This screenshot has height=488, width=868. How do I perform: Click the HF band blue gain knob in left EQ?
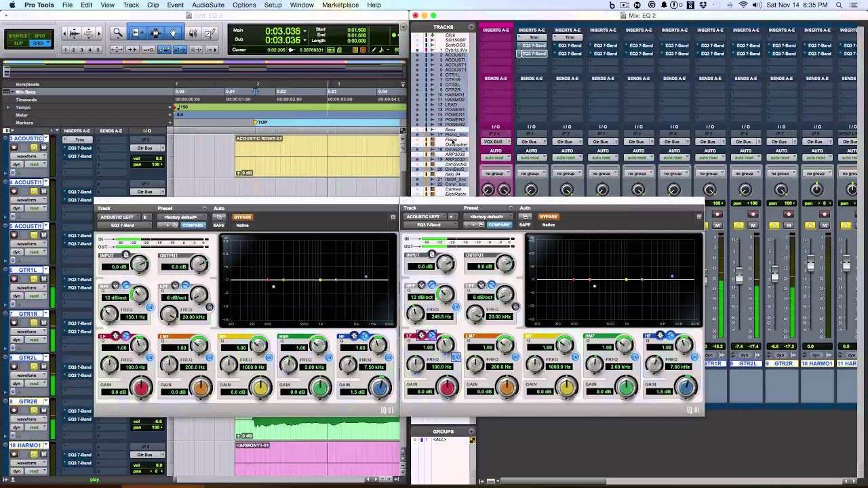tap(380, 388)
